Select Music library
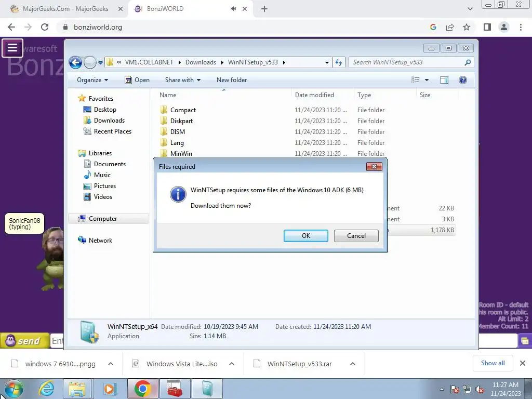 pos(102,175)
